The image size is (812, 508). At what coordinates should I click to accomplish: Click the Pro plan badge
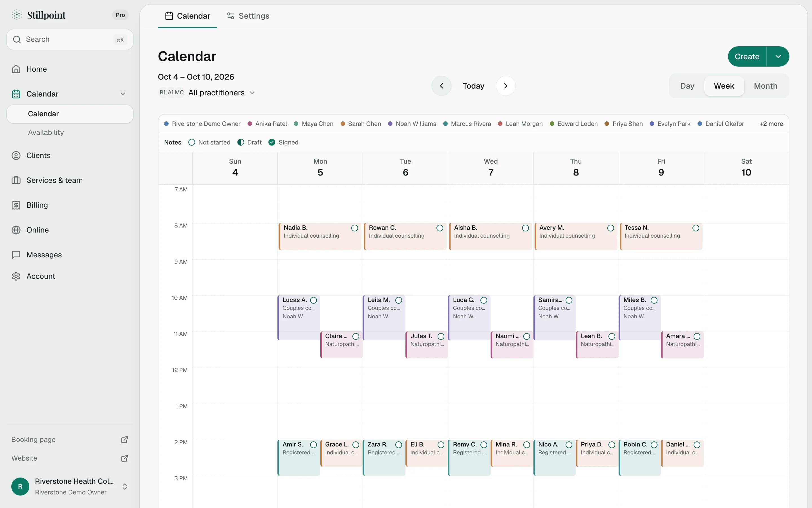[x=120, y=15]
